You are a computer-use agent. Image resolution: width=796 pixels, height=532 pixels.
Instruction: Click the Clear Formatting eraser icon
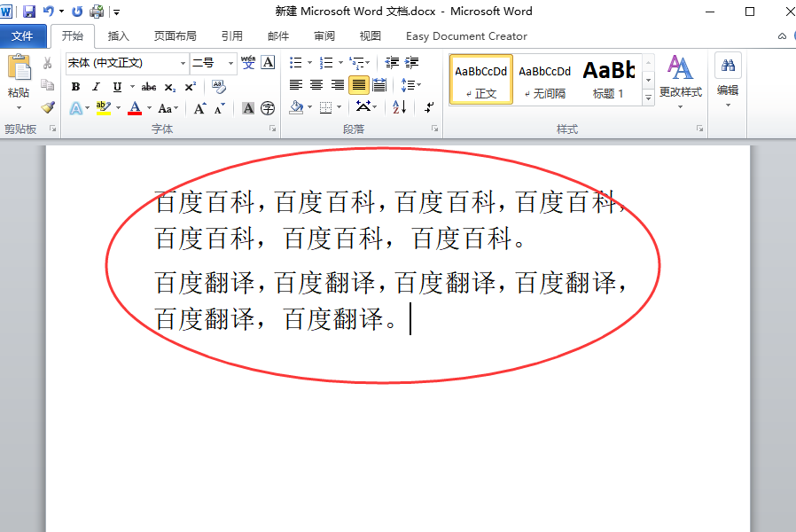click(x=219, y=87)
